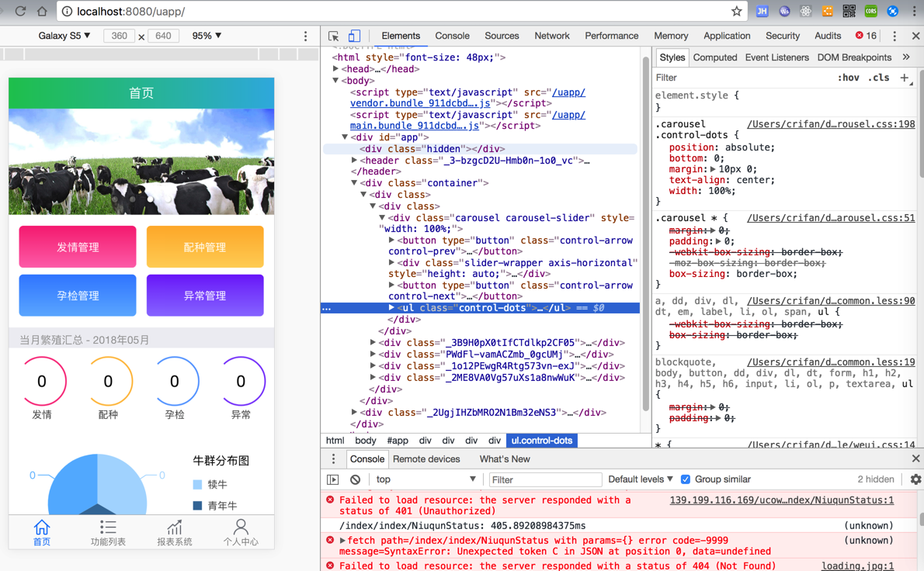924x571 pixels.
Task: Bookmark page with the star icon
Action: (x=737, y=11)
